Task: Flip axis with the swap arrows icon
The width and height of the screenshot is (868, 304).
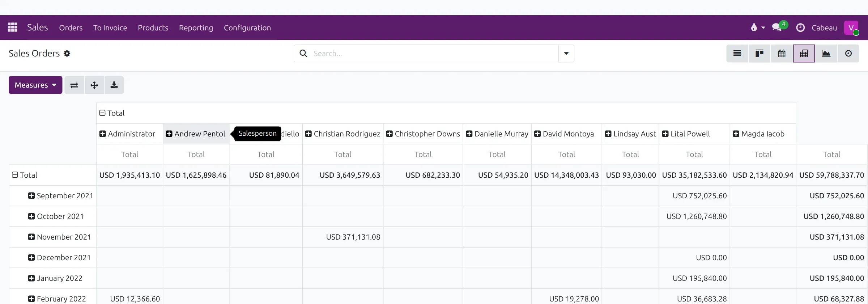Action: 74,85
